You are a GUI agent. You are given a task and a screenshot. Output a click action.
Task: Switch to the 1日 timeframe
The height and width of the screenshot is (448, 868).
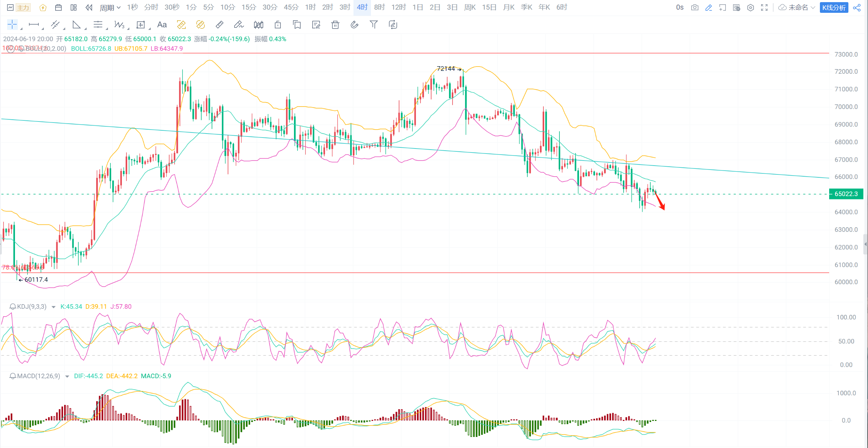[x=418, y=7]
